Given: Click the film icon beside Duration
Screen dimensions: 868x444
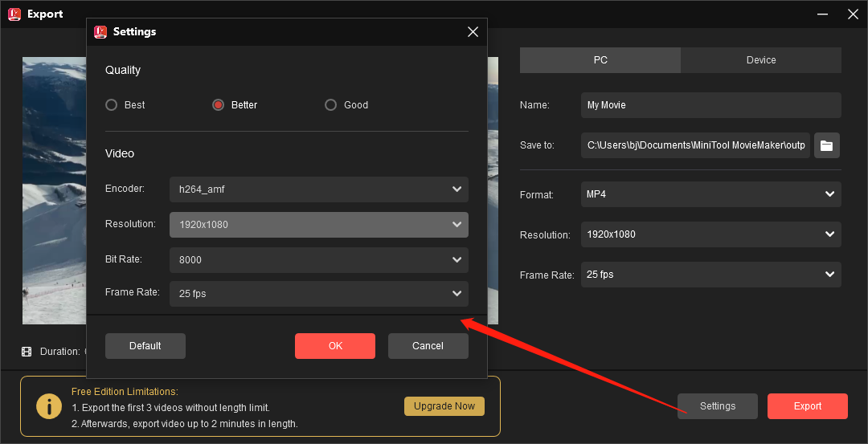Looking at the screenshot, I should tap(27, 352).
